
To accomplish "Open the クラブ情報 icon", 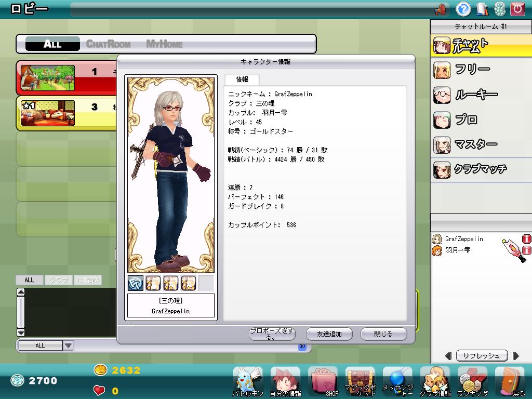I will point(435,381).
